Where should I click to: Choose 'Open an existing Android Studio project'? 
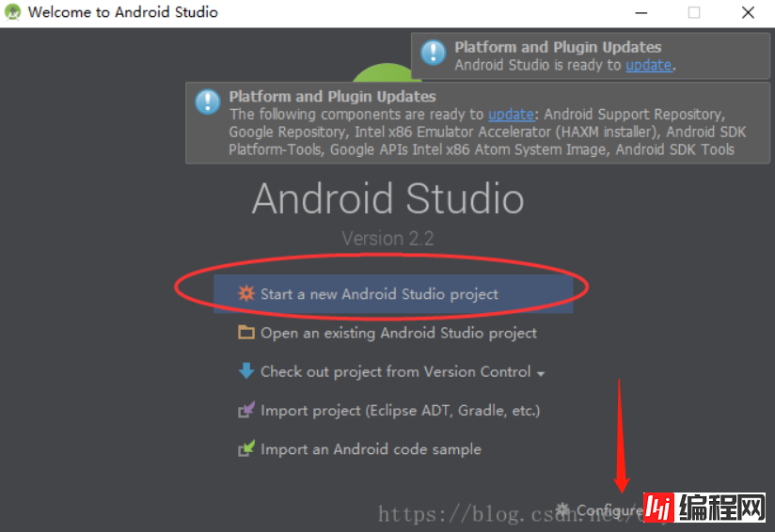[x=398, y=333]
